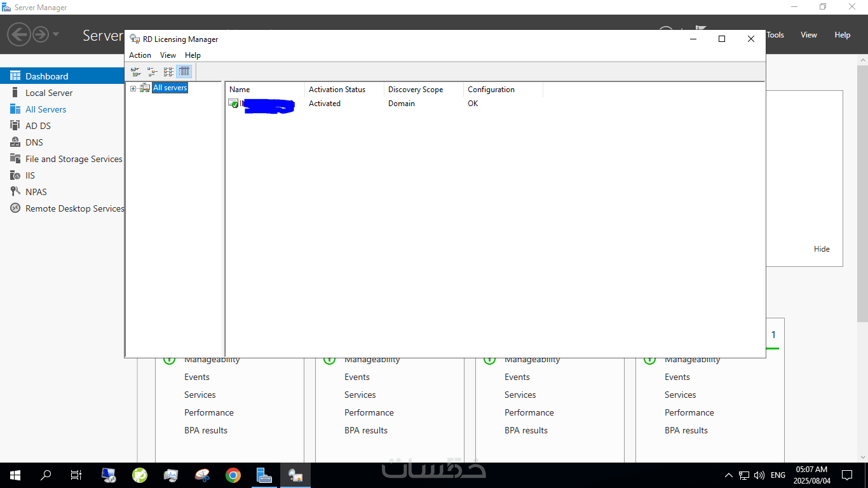This screenshot has height=488, width=868.
Task: Click Server Manager scrollbar down arrow
Action: click(862, 457)
